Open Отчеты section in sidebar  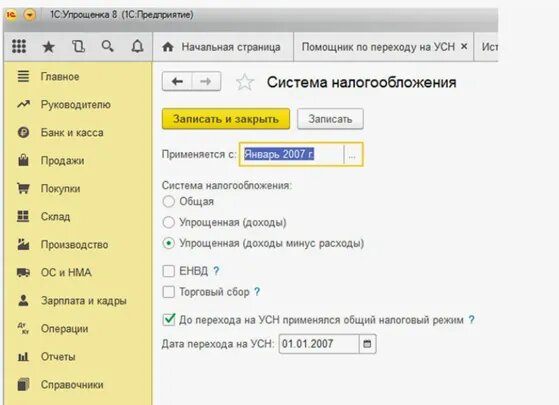coord(78,357)
